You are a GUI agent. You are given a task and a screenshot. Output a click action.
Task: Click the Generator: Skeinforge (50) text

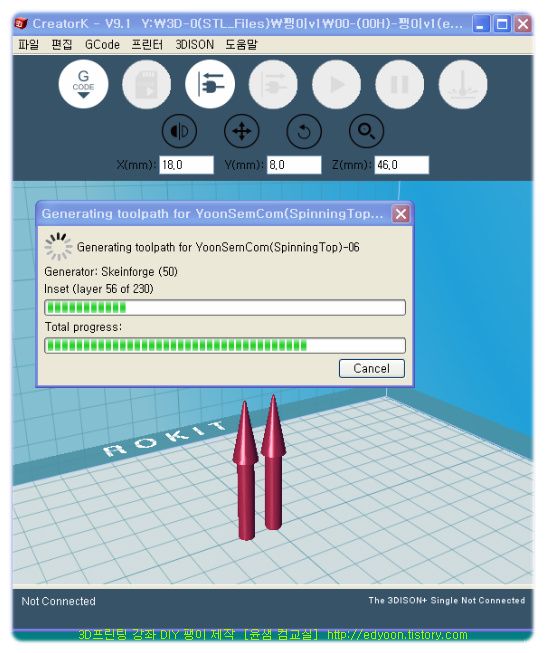(111, 272)
